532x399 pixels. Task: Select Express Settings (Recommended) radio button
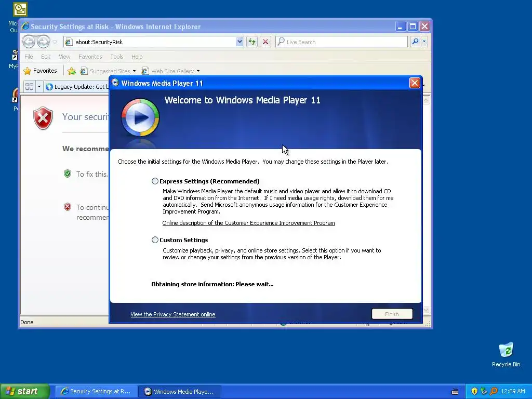(x=155, y=181)
